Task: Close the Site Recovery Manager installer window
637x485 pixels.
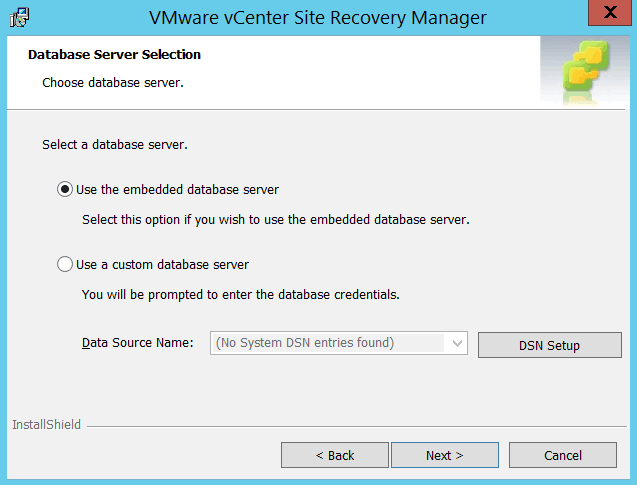Action: click(608, 15)
